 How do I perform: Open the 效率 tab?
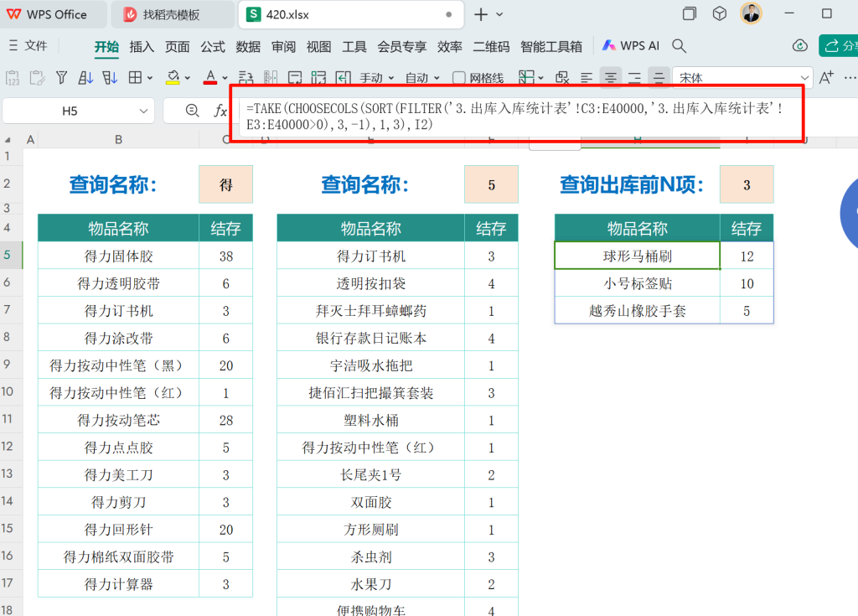coord(449,47)
